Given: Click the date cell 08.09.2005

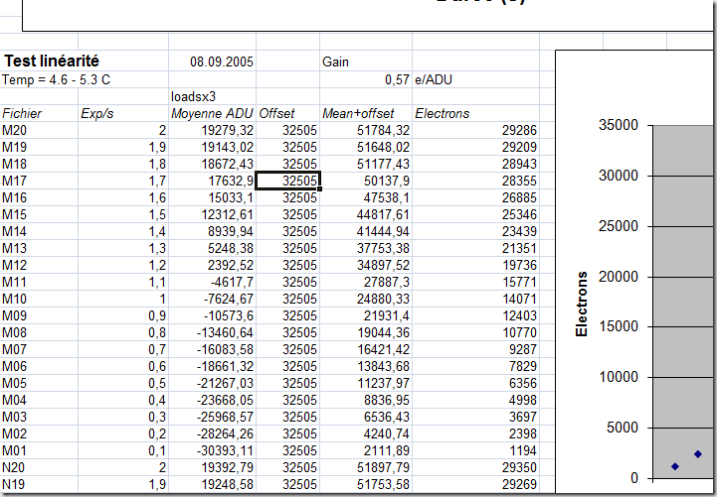Looking at the screenshot, I should [221, 62].
